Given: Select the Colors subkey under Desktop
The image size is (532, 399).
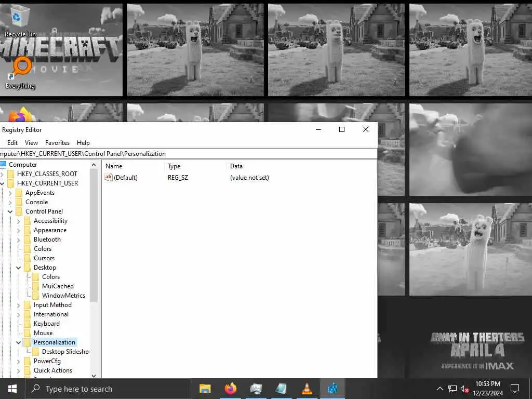Looking at the screenshot, I should tap(51, 277).
